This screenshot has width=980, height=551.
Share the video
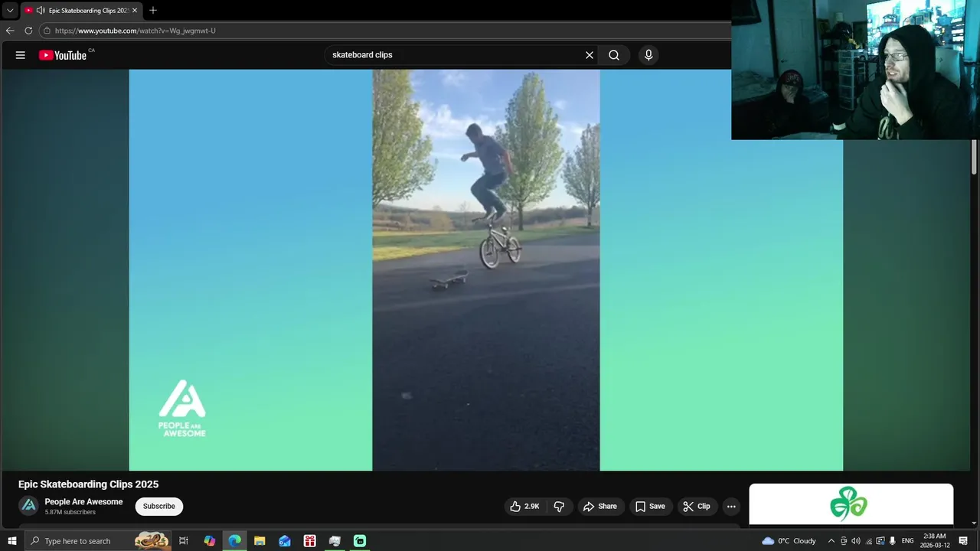pyautogui.click(x=599, y=506)
